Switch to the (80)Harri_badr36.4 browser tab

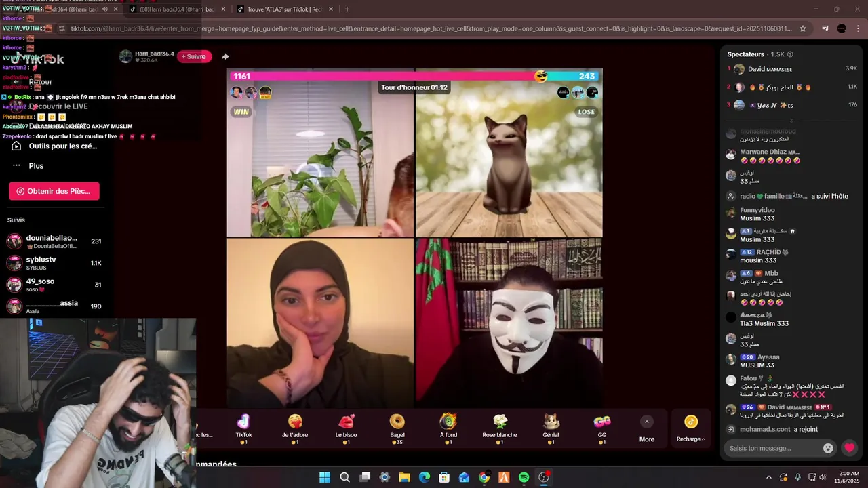[x=178, y=9]
